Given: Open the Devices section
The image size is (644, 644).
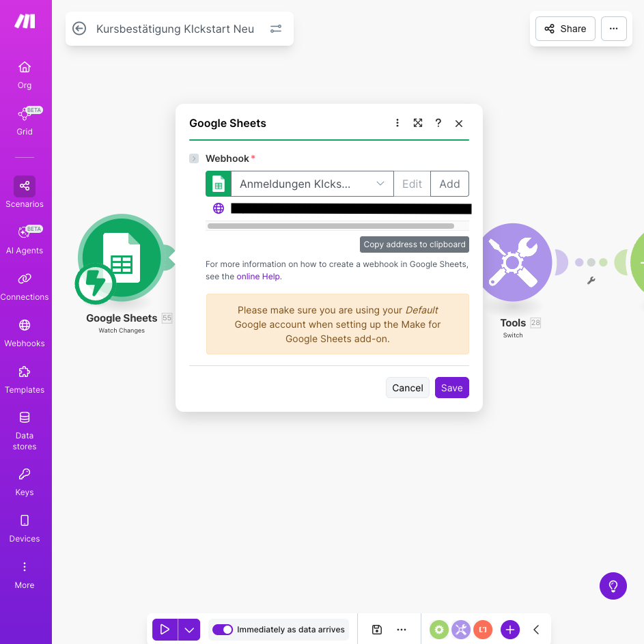Looking at the screenshot, I should click(24, 529).
